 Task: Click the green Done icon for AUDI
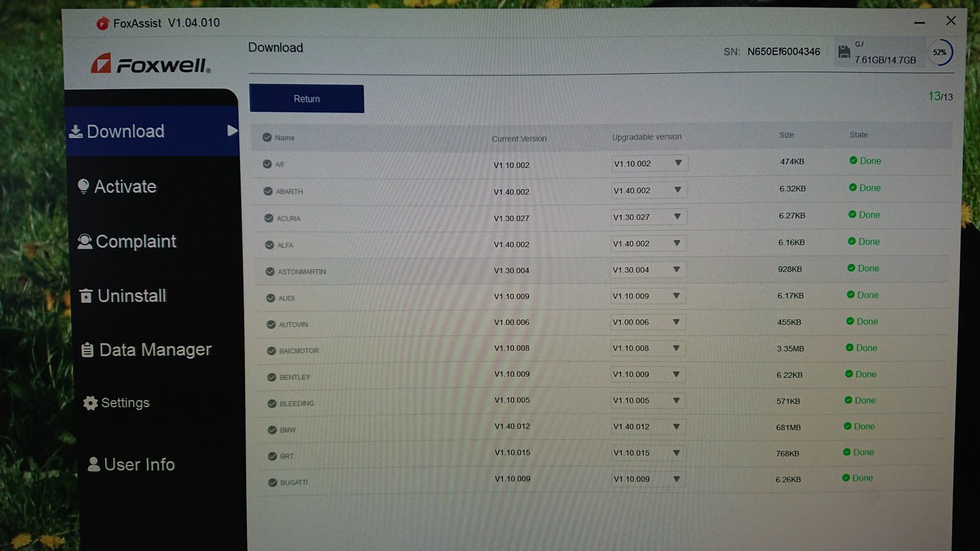(851, 295)
